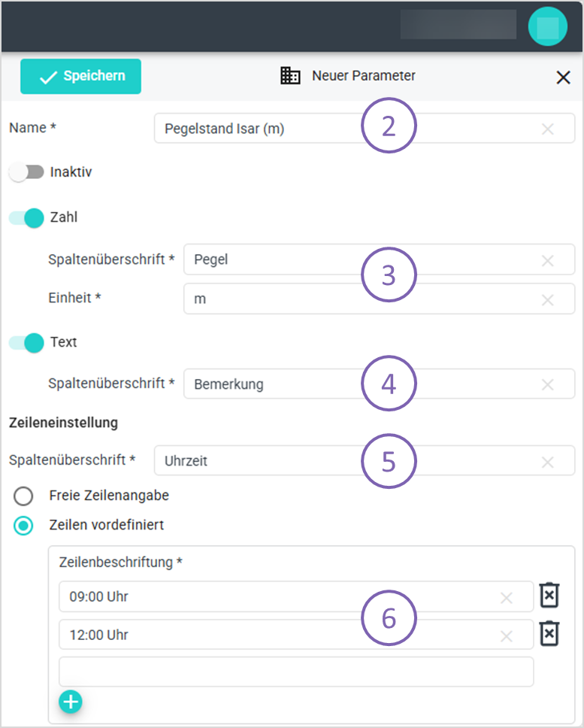The width and height of the screenshot is (584, 728).
Task: Delete the 12:00 Uhr row
Action: [550, 633]
